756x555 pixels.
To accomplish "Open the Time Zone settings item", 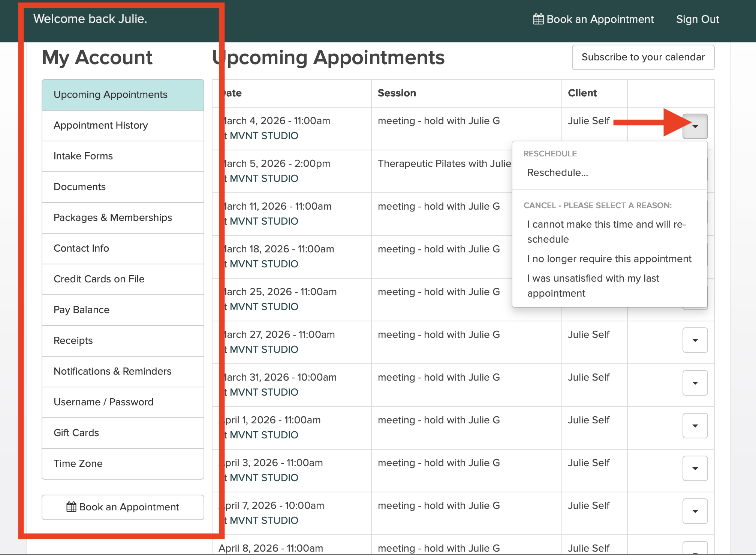I will coord(78,463).
